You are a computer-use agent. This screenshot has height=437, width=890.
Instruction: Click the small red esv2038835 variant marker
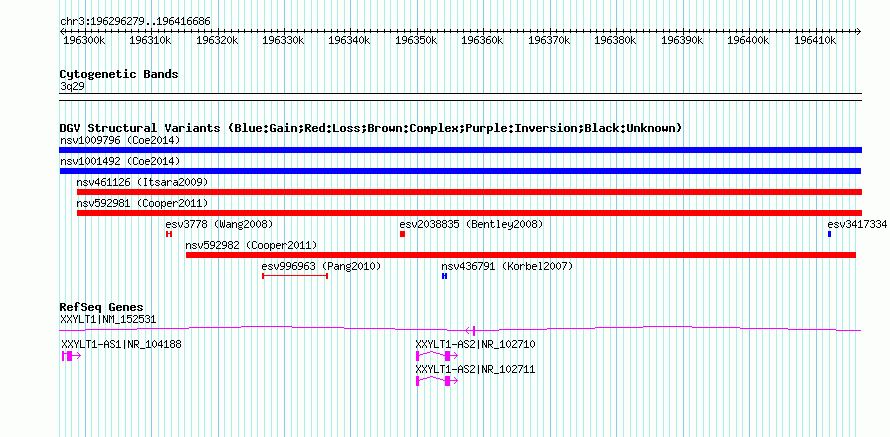[402, 234]
